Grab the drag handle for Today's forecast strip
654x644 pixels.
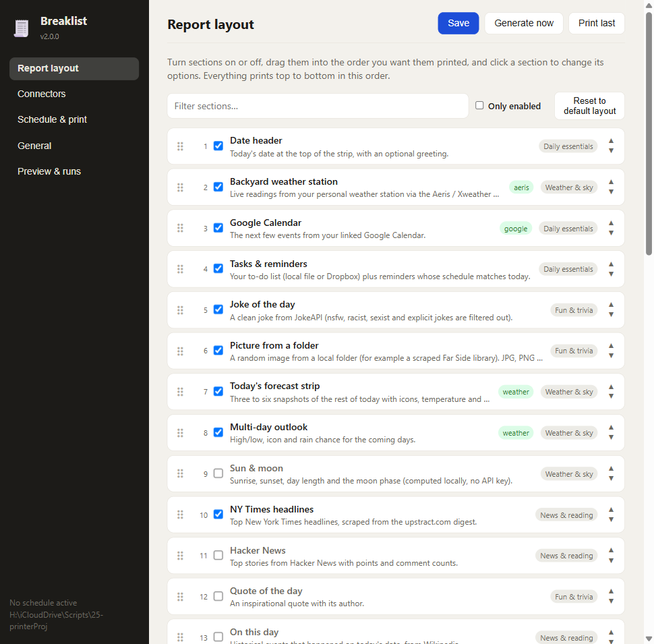(x=180, y=392)
